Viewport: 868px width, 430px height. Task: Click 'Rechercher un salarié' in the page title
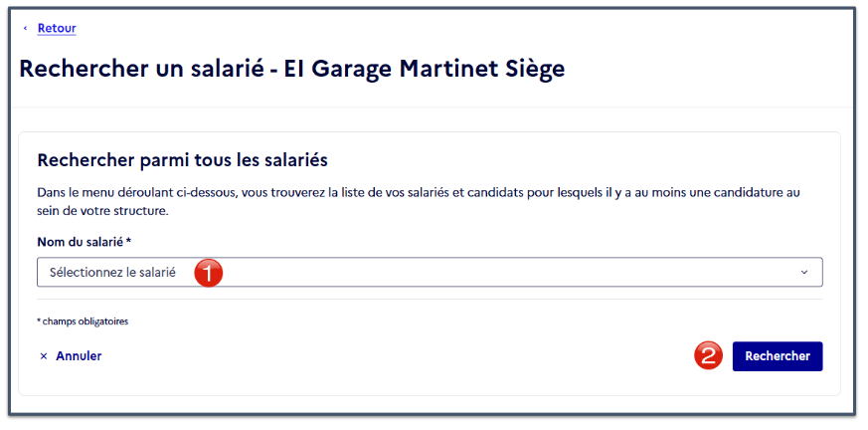[140, 69]
